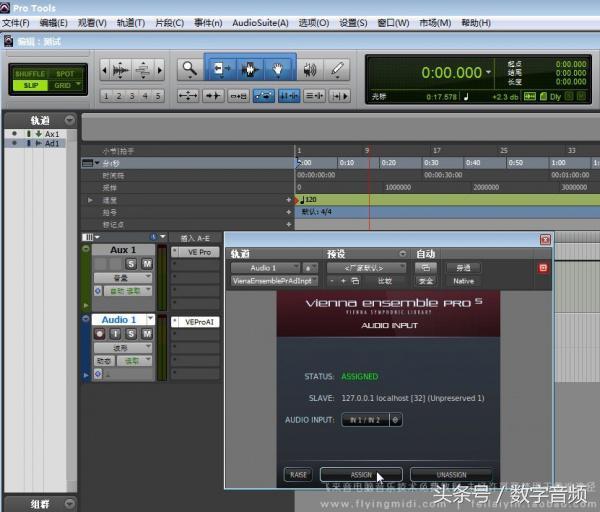Open 文件(F) menu
Image resolution: width=600 pixels, height=512 pixels.
click(16, 23)
